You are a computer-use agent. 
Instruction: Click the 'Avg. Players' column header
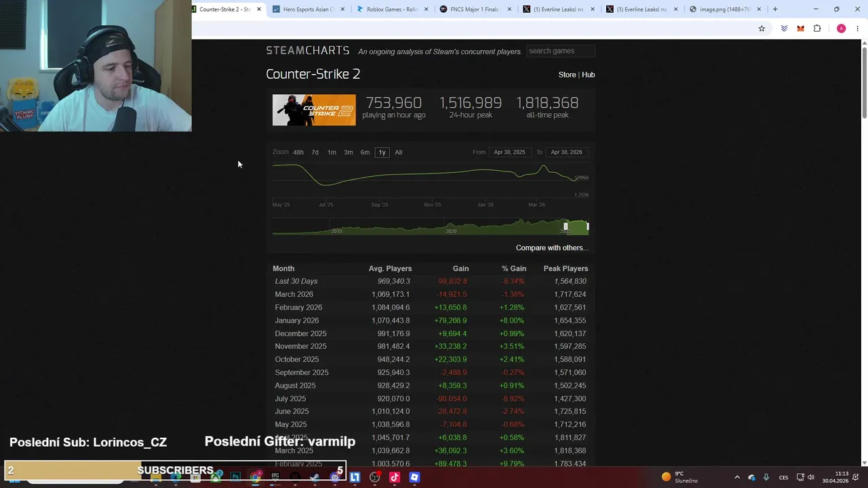click(390, 269)
